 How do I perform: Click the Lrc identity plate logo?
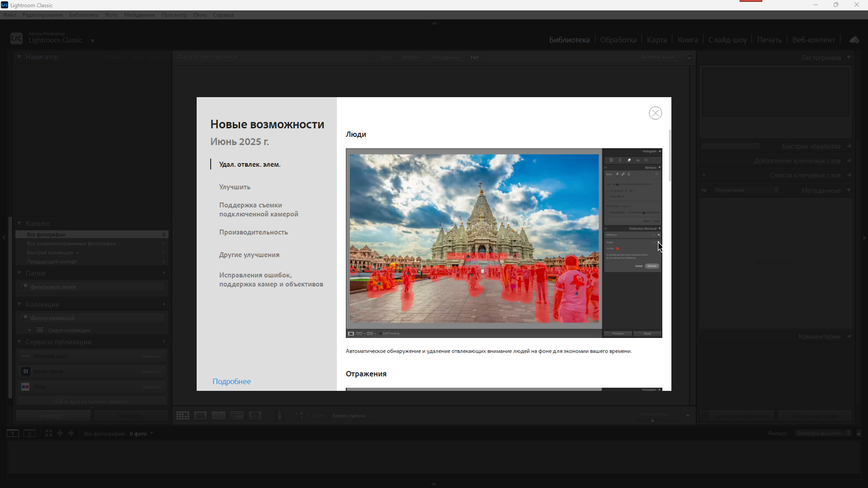16,38
